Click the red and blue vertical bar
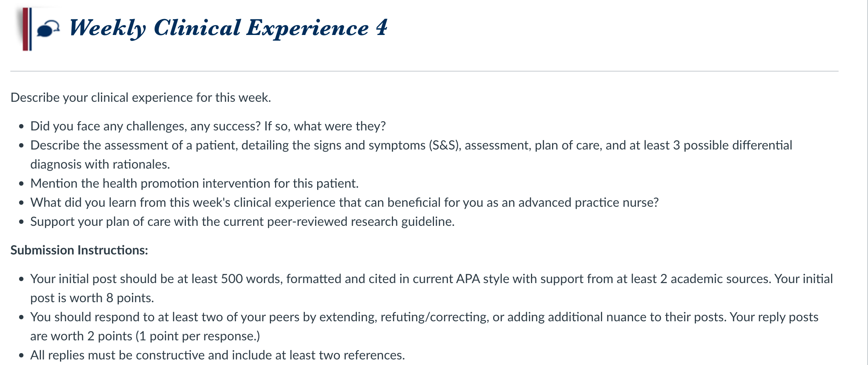The image size is (868, 365). tap(27, 29)
